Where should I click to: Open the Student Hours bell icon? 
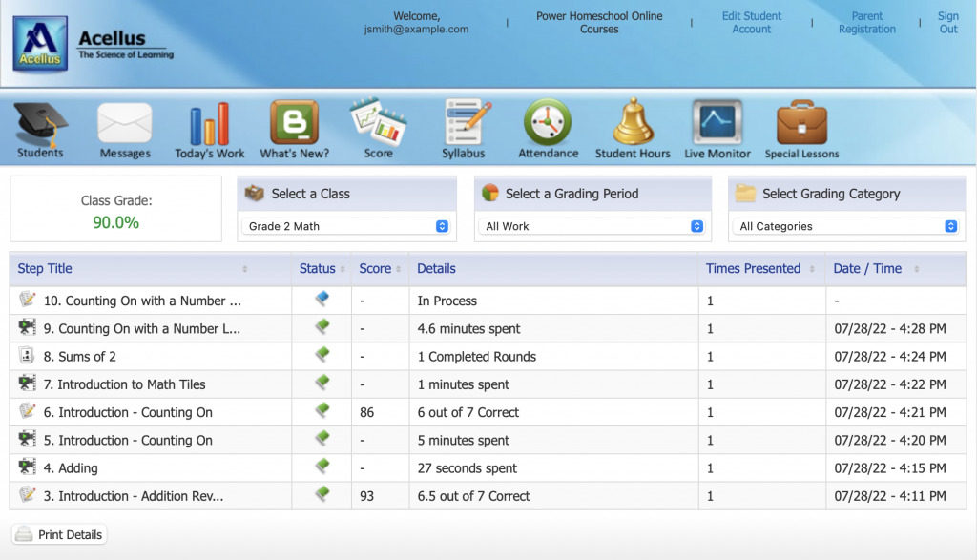pos(633,129)
